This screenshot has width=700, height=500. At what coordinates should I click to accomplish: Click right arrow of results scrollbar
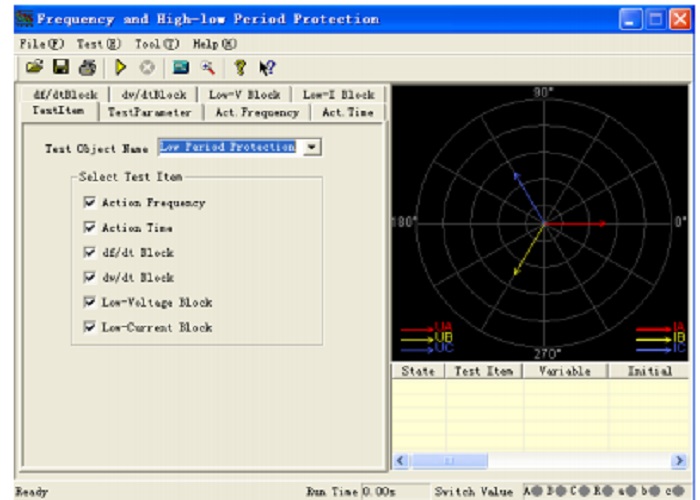click(679, 460)
